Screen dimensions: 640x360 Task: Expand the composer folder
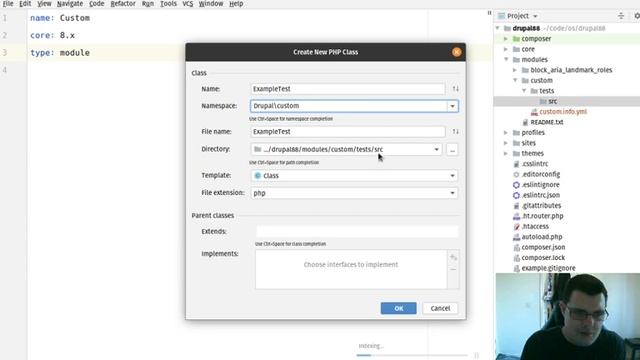(506, 39)
